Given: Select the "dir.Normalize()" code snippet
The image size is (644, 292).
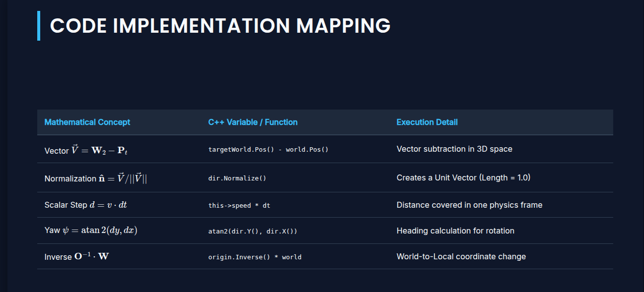Looking at the screenshot, I should tap(237, 177).
